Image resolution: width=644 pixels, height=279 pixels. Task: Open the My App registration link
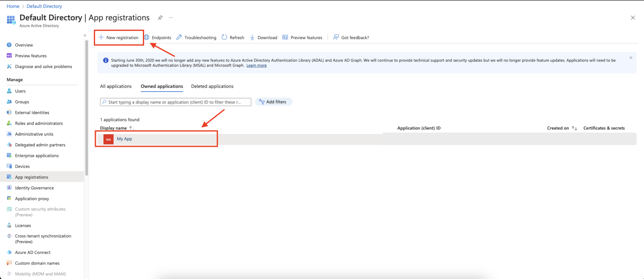124,139
